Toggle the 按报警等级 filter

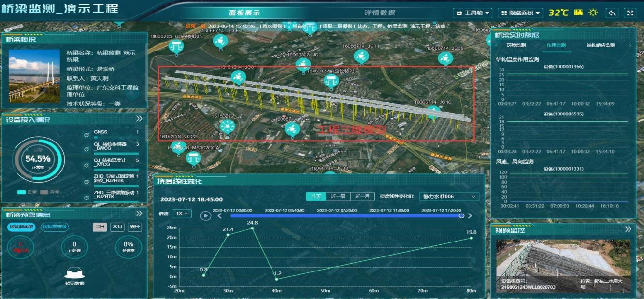pyautogui.click(x=54, y=227)
